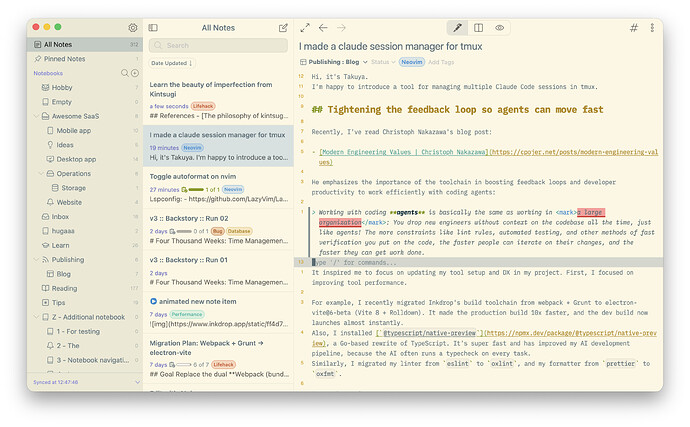Click the Ideas lightbulb icon
Screen dimensions: 690x427
[x=50, y=145]
